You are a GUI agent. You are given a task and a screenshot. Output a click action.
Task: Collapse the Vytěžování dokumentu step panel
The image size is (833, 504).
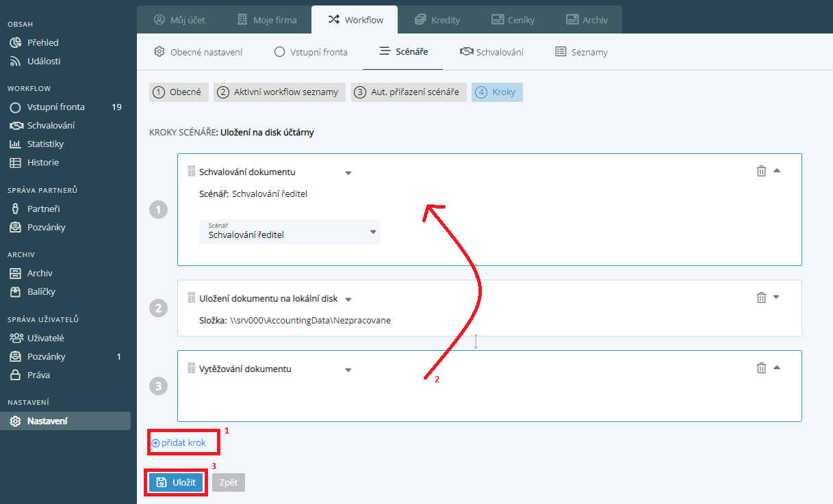(777, 368)
